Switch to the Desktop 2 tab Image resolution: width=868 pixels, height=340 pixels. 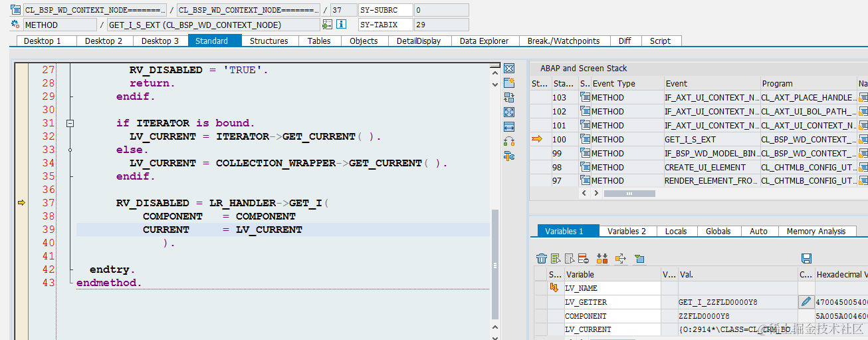point(104,41)
